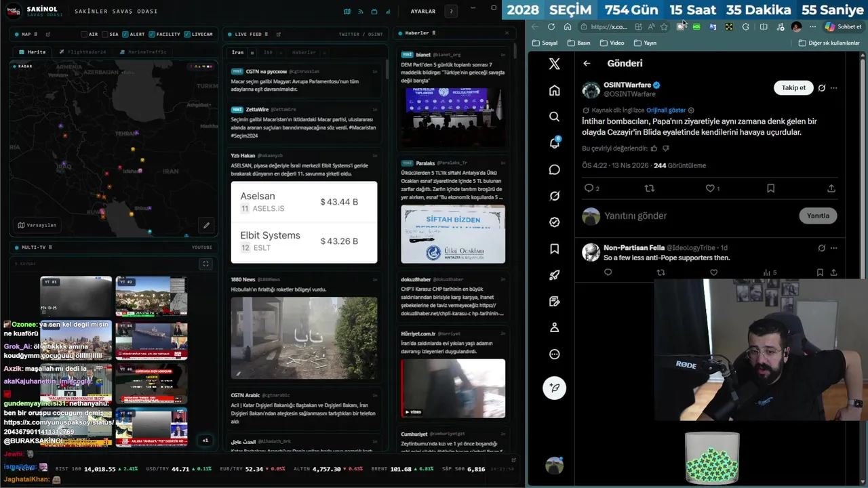Click the x.com address bar
The image size is (868, 488).
click(608, 26)
